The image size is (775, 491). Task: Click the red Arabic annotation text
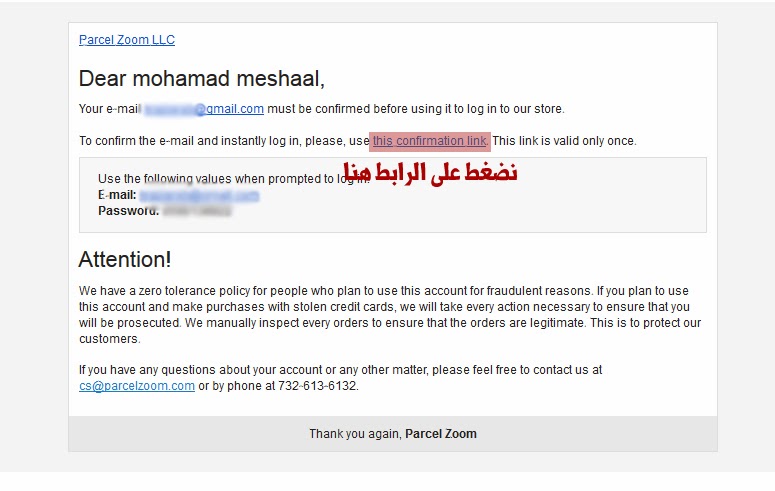(x=430, y=172)
